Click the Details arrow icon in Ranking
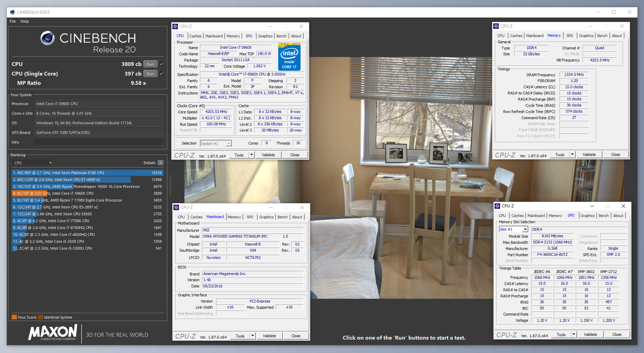The image size is (644, 353). pos(161,163)
